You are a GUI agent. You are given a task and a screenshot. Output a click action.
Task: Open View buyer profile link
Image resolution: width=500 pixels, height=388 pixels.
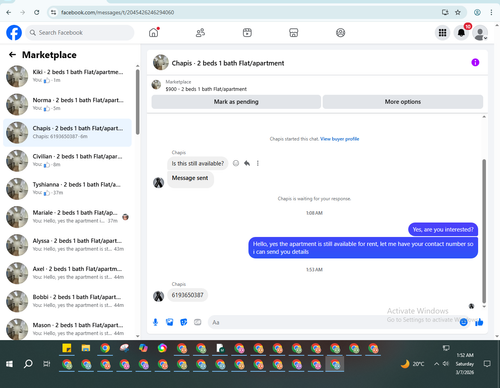[x=339, y=139]
